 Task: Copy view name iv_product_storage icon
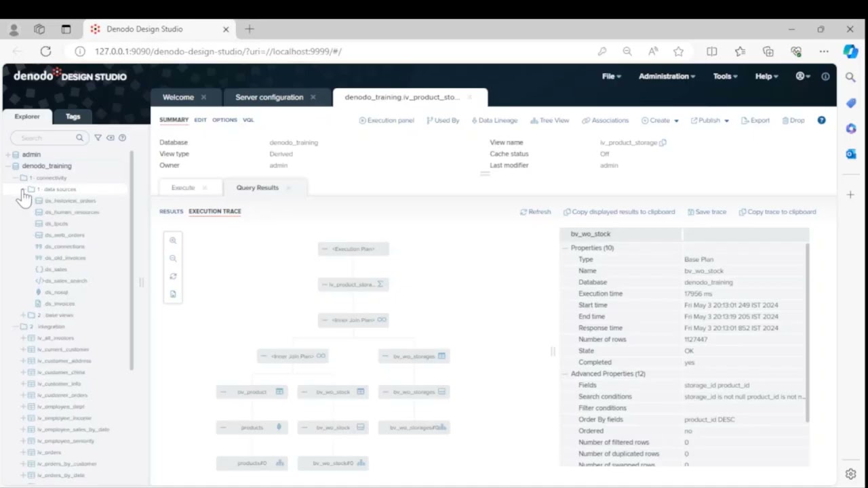click(663, 143)
